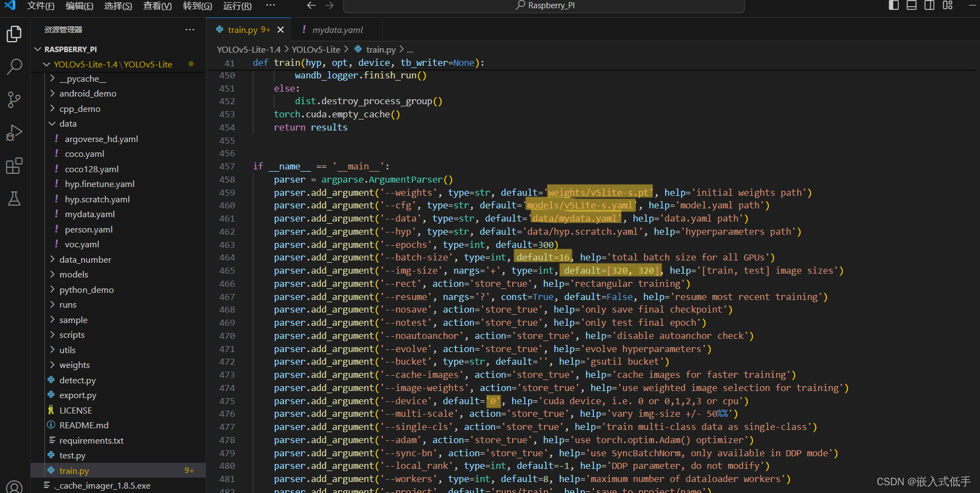The height and width of the screenshot is (493, 980).
Task: Expand the runs folder
Action: click(x=118, y=305)
